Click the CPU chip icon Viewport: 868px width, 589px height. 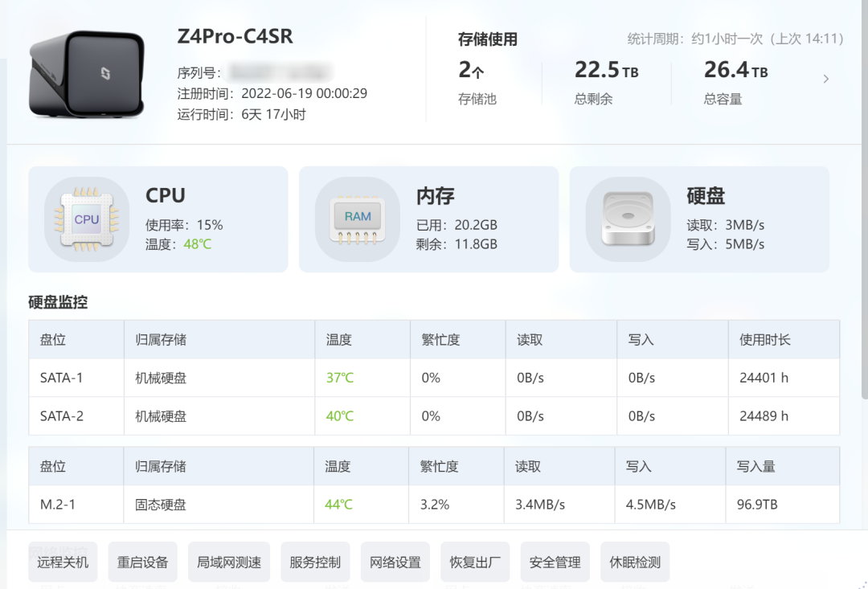pyautogui.click(x=88, y=219)
